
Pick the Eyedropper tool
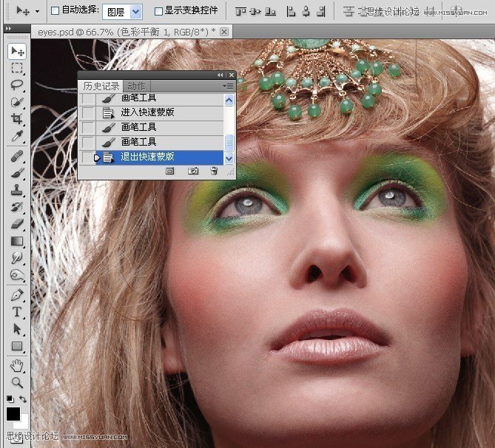[x=17, y=137]
